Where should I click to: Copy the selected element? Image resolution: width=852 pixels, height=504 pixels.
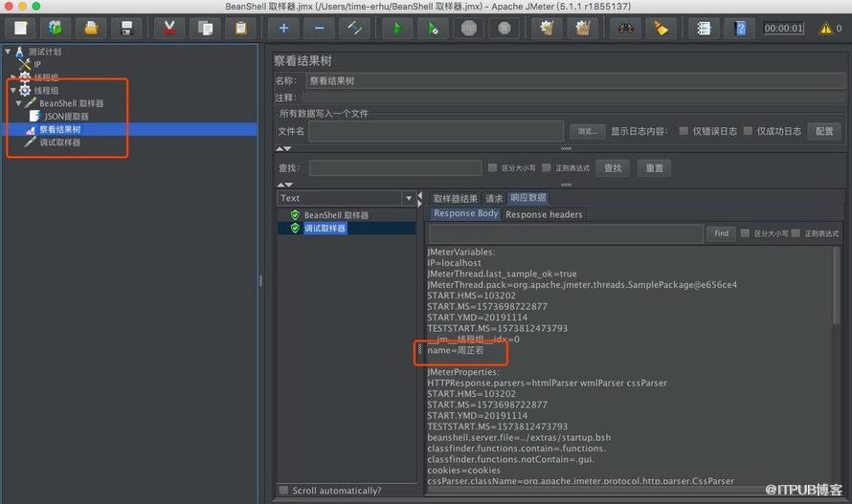(205, 29)
